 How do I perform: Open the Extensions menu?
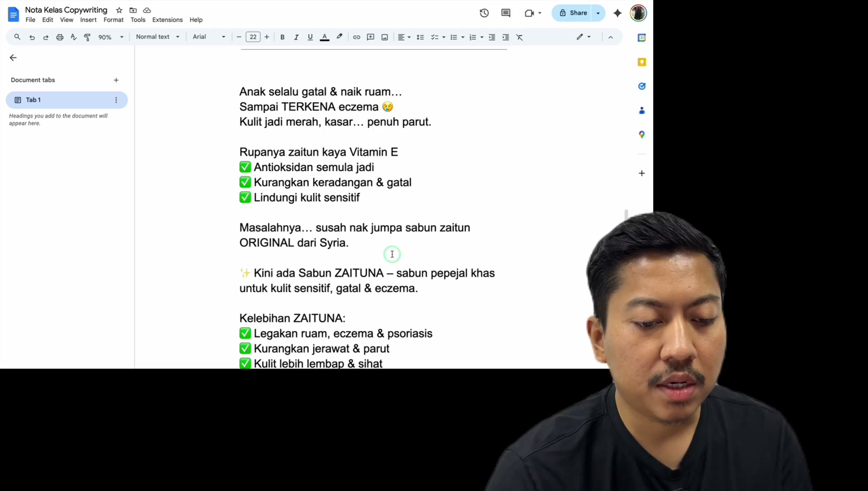[x=167, y=20]
